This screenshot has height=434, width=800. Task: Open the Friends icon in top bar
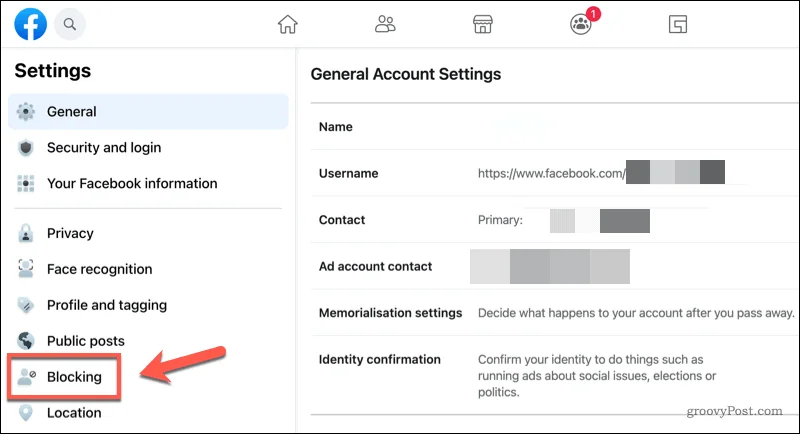(385, 24)
